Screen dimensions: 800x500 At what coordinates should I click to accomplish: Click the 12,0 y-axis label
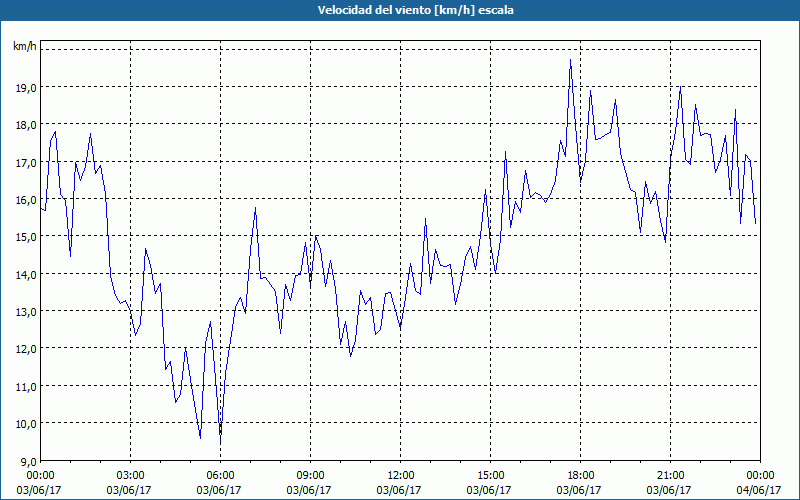pos(27,349)
